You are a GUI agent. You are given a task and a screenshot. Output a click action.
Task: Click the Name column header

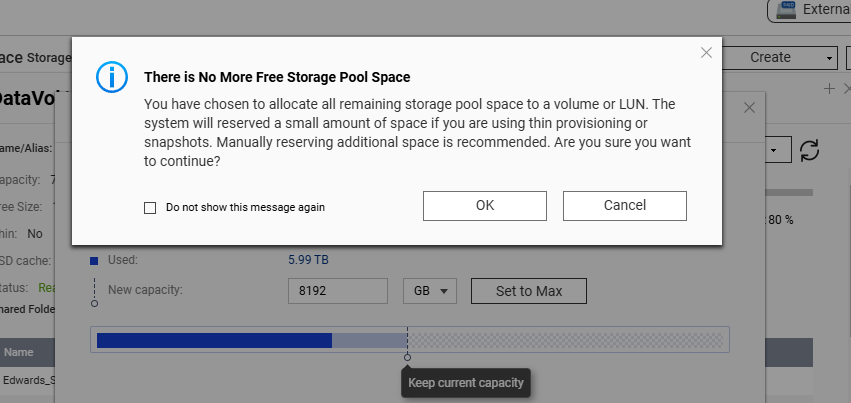point(18,353)
